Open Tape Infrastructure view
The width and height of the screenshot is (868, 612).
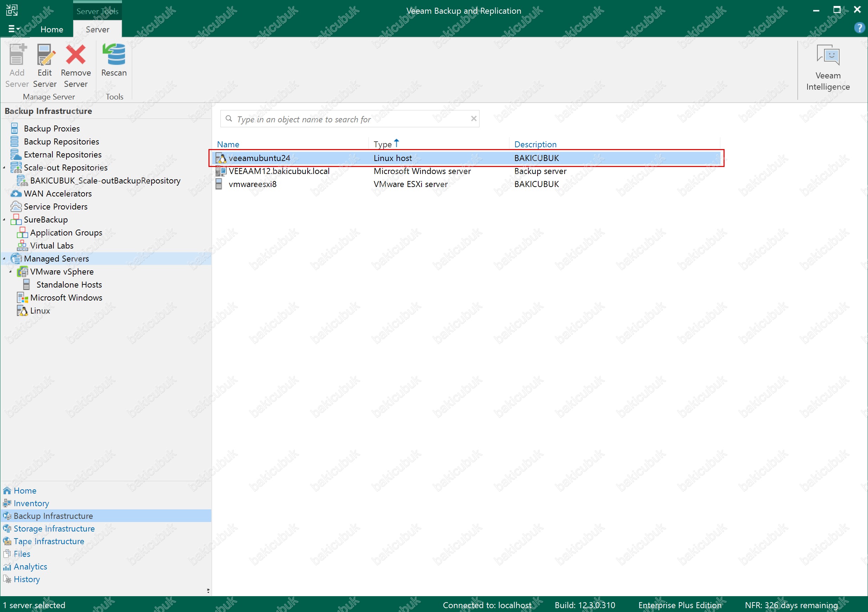49,541
